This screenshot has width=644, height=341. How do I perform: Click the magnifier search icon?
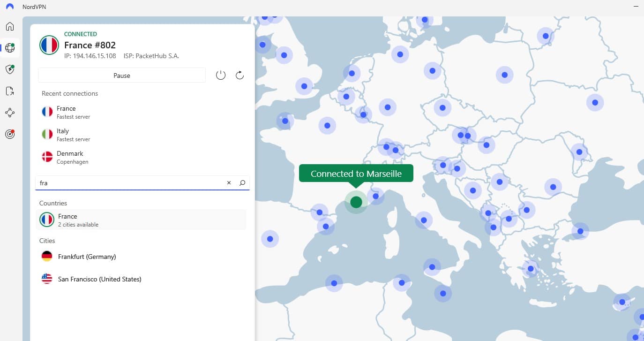point(242,183)
